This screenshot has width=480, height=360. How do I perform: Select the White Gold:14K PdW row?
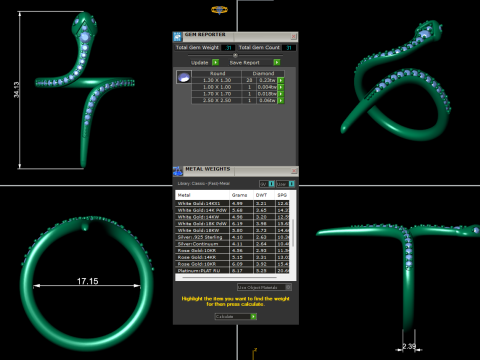(232, 210)
